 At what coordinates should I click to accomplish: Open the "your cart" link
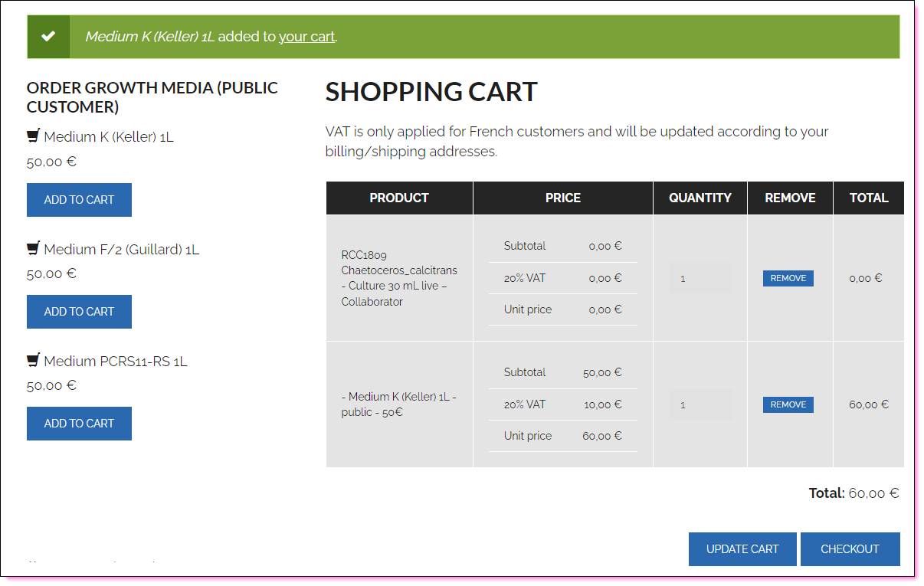pos(306,36)
